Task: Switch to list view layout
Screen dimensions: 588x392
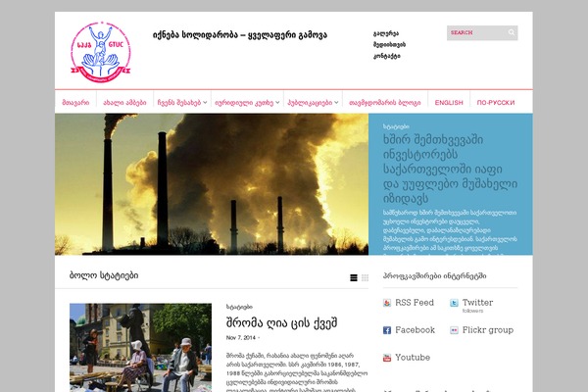Action: tap(353, 277)
